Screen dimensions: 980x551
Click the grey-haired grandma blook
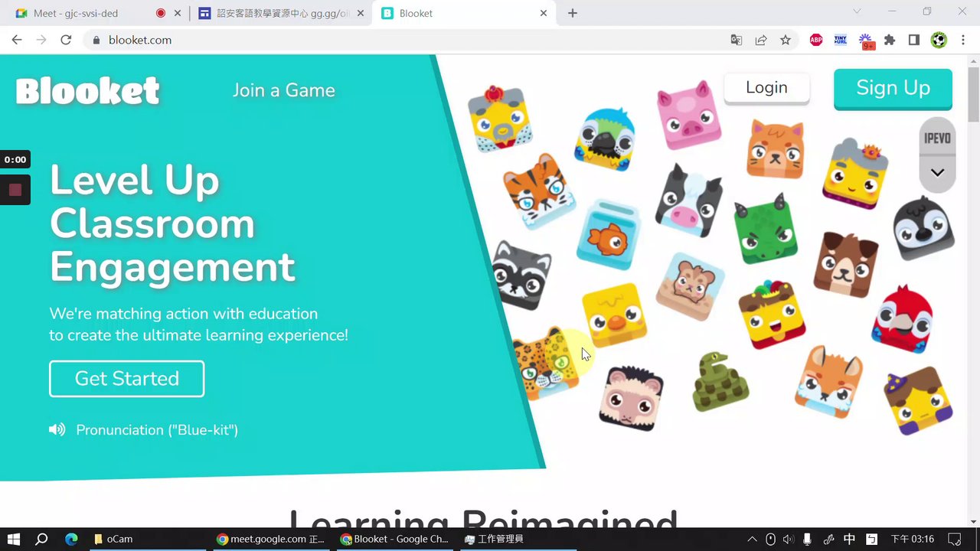pos(855,173)
